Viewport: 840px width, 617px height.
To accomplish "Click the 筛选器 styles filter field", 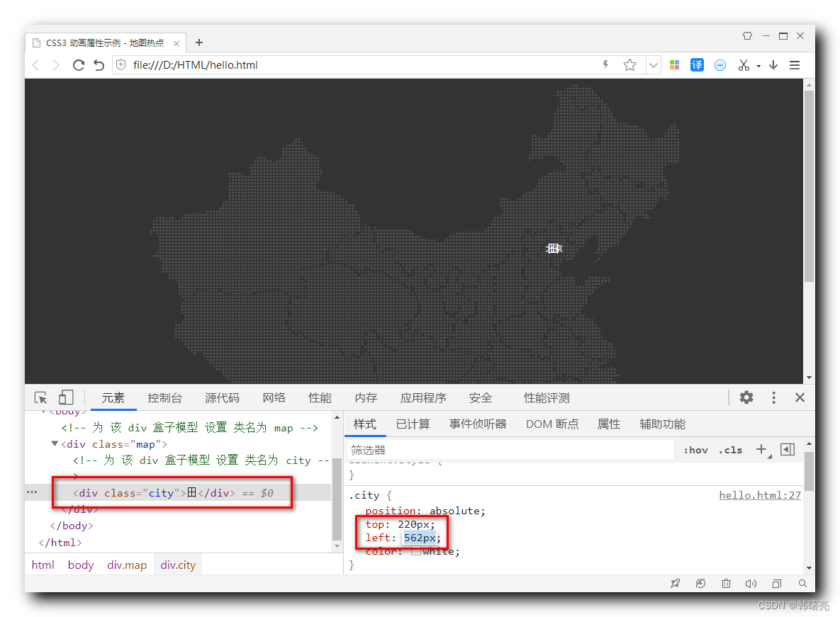I will (510, 450).
